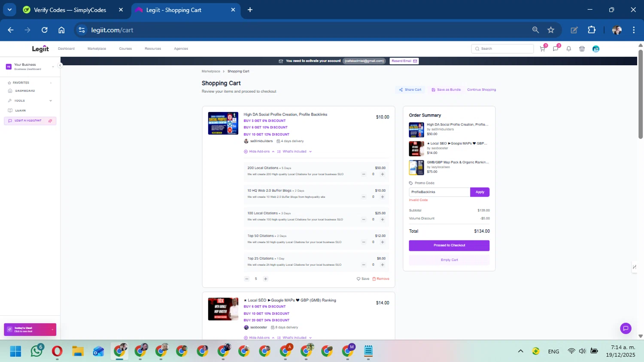Click Resend Email button
Screen dimensions: 644x362
pyautogui.click(x=404, y=61)
